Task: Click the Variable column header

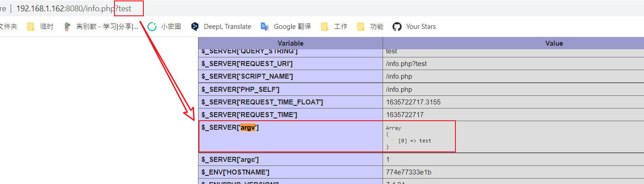Action: (290, 43)
